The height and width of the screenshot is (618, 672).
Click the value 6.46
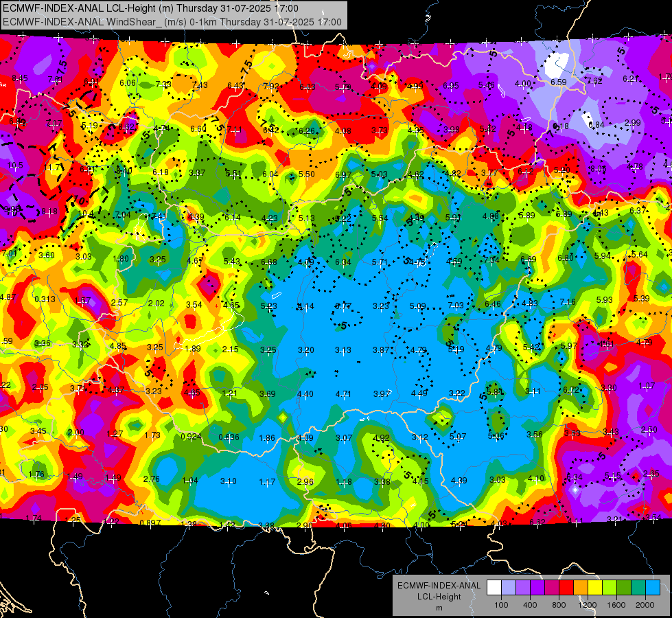click(493, 304)
